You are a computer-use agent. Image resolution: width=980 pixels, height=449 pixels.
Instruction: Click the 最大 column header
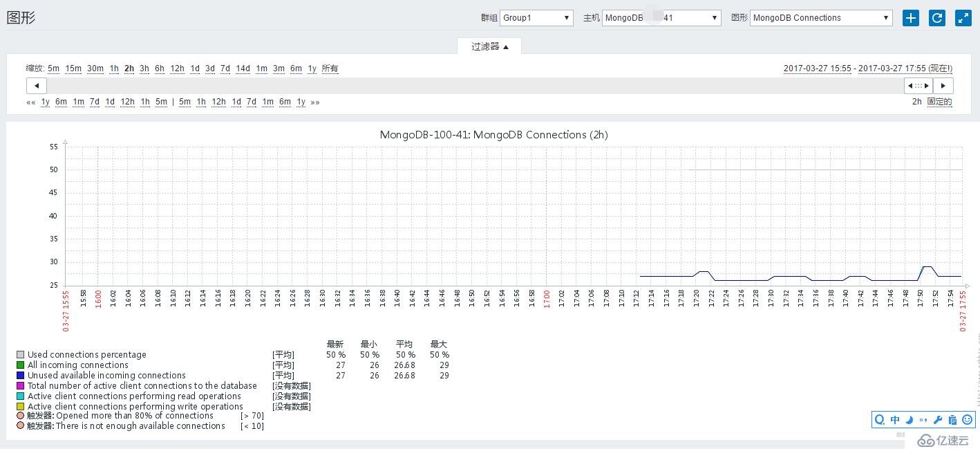[439, 345]
